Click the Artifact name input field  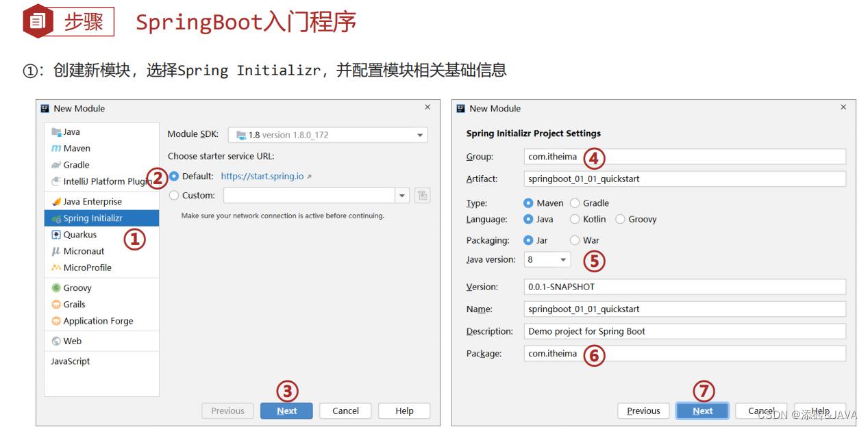[x=684, y=179]
